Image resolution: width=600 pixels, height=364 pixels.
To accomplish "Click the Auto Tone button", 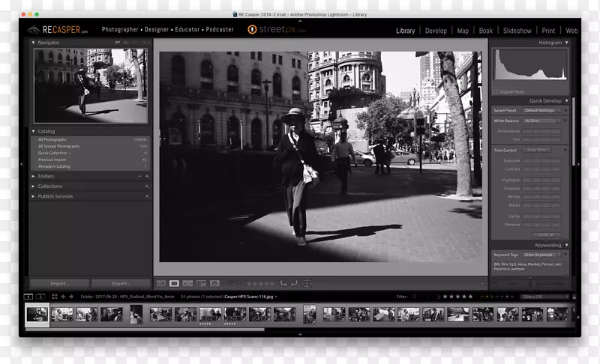I will (536, 150).
